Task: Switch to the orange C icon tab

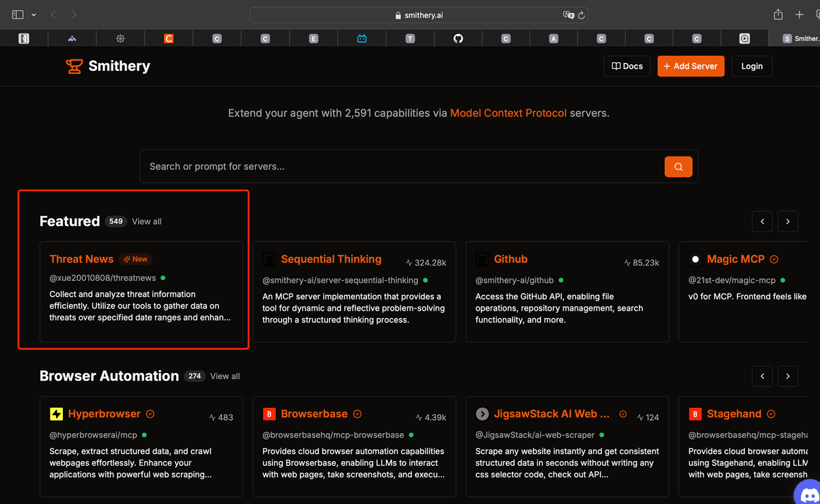Action: click(168, 39)
